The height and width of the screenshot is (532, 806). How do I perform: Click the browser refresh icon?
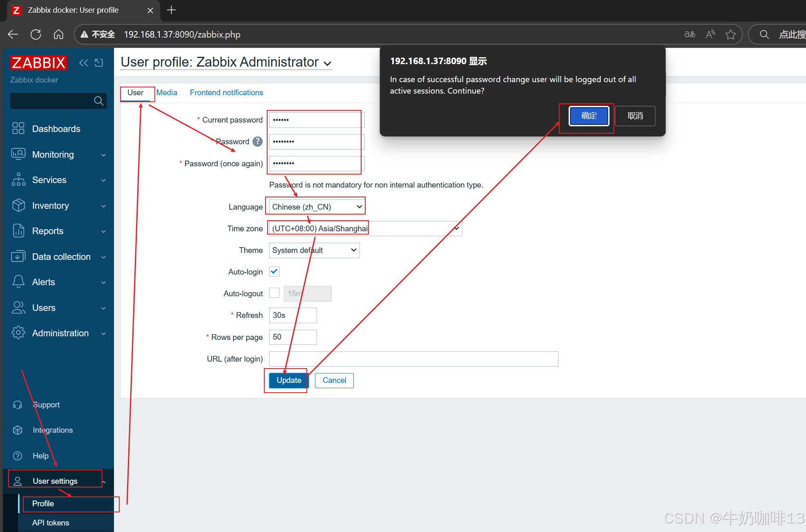click(x=36, y=34)
